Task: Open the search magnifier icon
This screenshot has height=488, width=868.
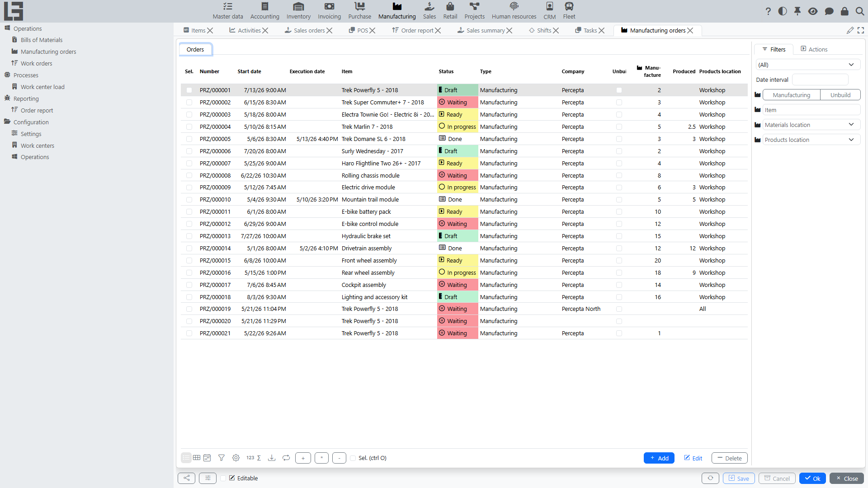Action: [x=860, y=11]
